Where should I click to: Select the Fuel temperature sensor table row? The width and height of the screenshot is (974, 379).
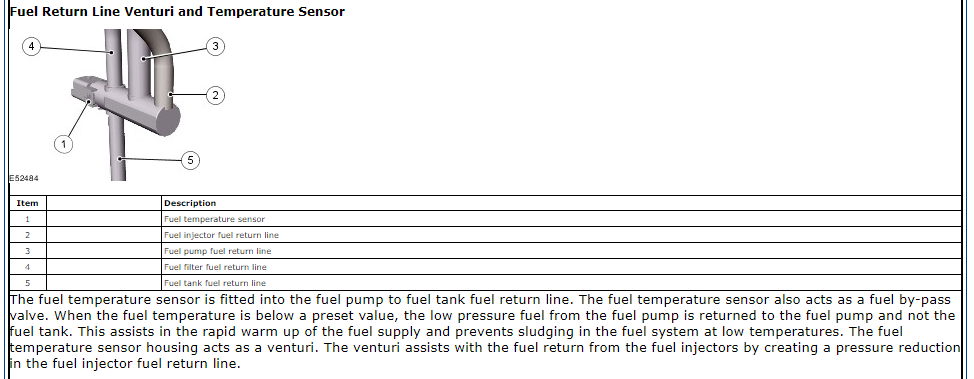pos(485,219)
